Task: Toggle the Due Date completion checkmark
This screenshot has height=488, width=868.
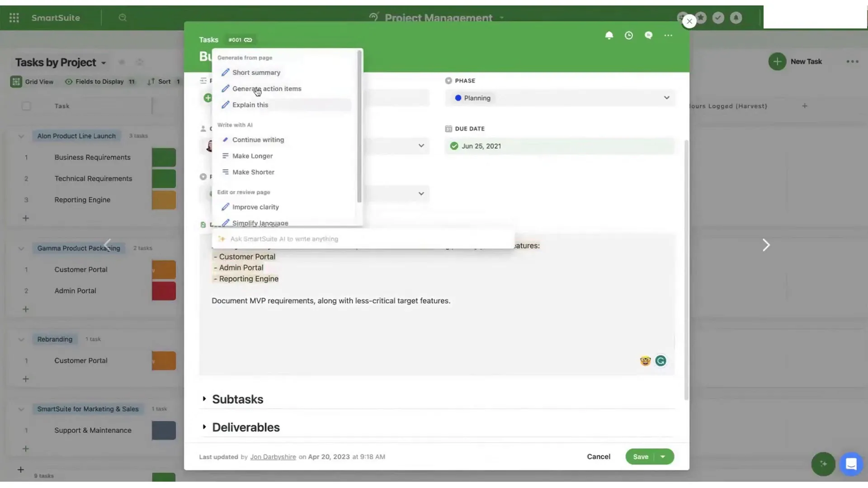Action: click(x=454, y=146)
